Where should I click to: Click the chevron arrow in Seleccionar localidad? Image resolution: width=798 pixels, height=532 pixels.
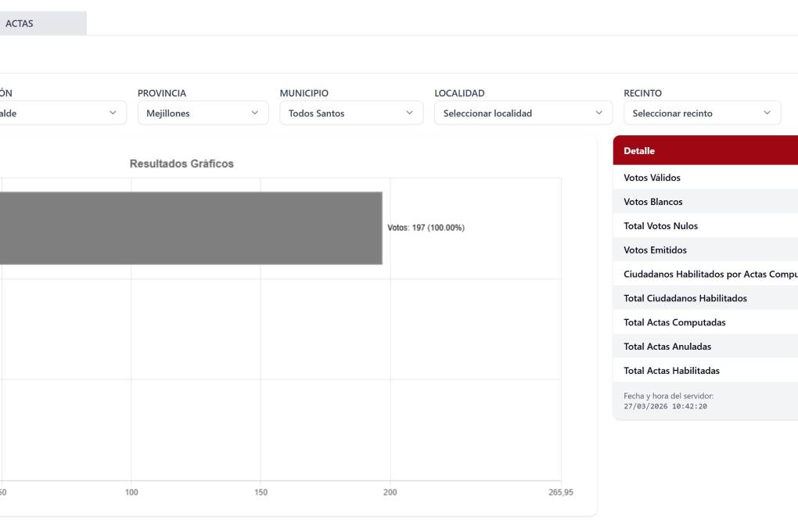coord(599,113)
